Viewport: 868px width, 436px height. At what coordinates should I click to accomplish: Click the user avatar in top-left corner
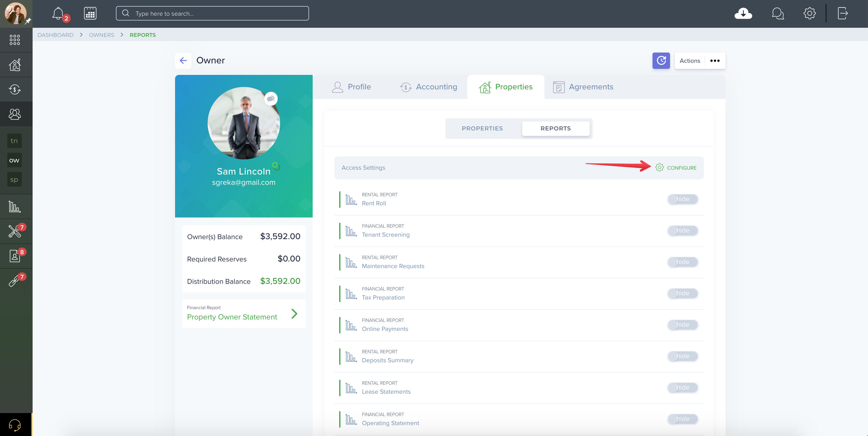15,14
